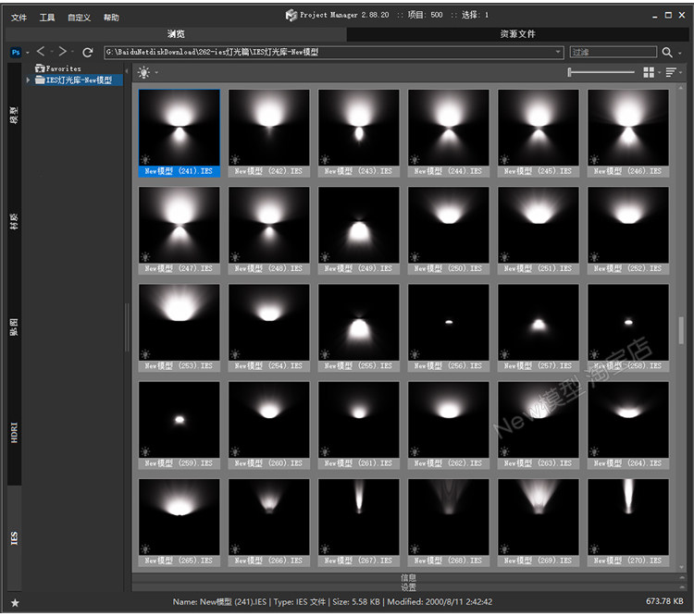Select the New模型 (255).IES thumbnail
Screen dimensions: 694x616
pyautogui.click(x=358, y=324)
